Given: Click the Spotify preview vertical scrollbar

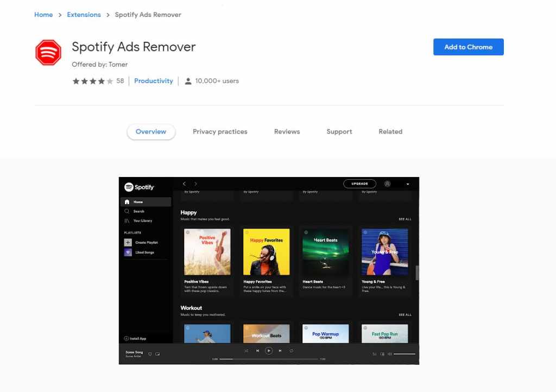Looking at the screenshot, I should click(417, 273).
